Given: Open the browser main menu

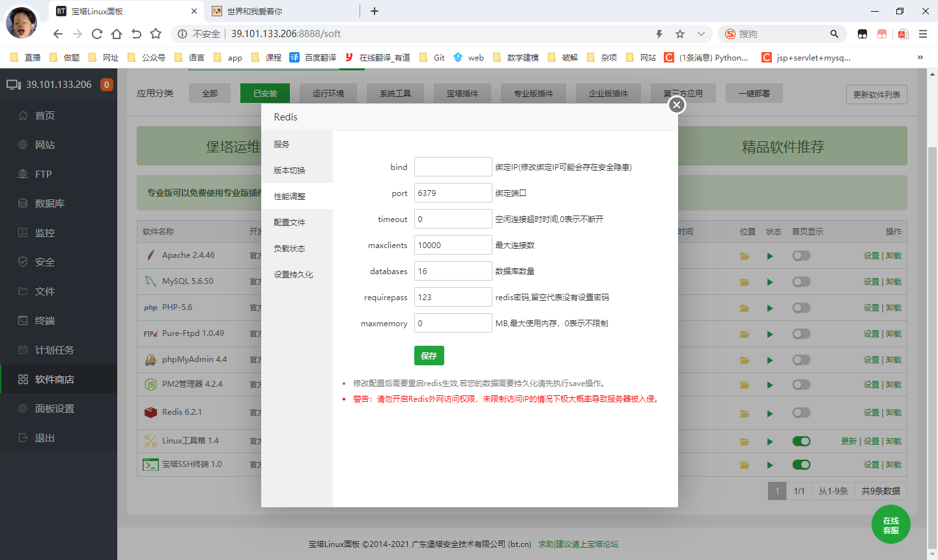Looking at the screenshot, I should (x=923, y=34).
